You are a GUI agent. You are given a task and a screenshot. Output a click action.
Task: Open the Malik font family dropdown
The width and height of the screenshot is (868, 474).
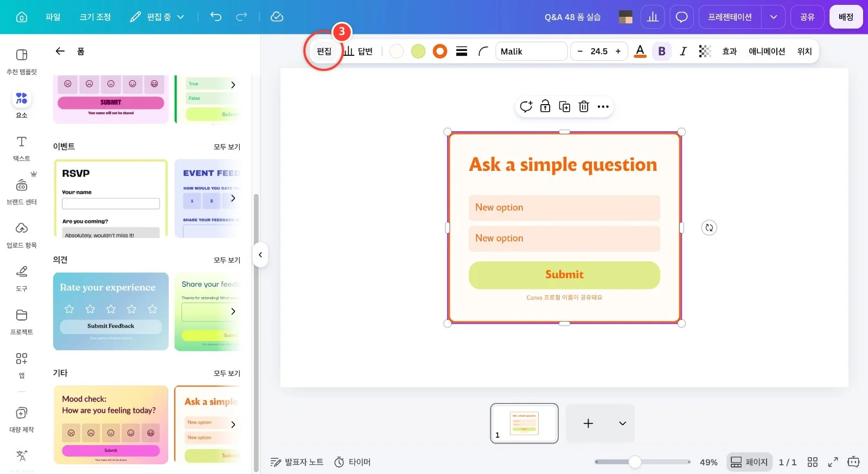pos(531,52)
